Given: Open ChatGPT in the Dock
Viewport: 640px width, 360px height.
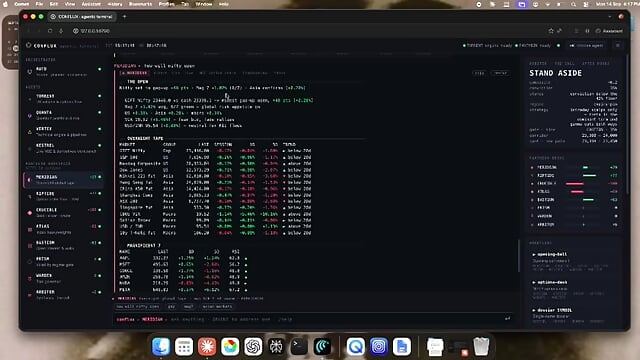Looking at the screenshot, I should 253,347.
